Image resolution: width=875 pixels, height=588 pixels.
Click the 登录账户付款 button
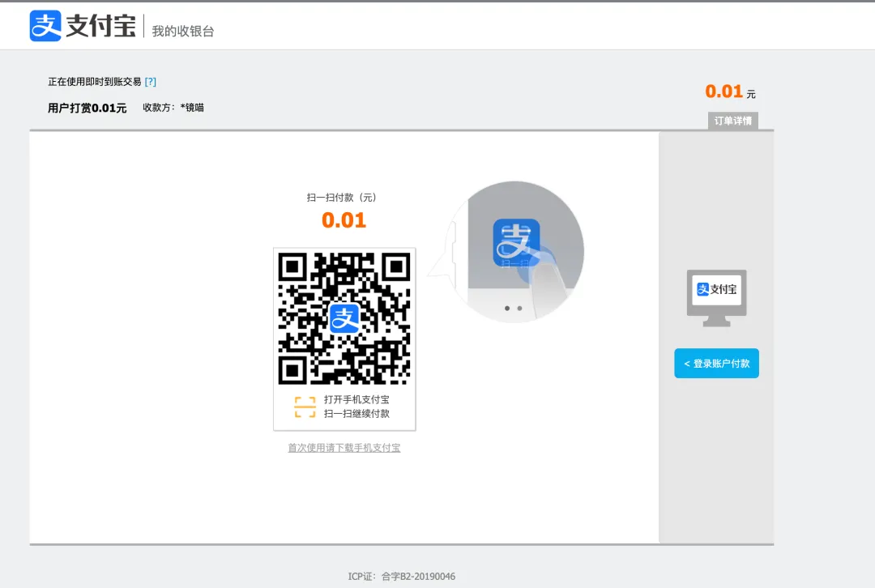click(716, 363)
